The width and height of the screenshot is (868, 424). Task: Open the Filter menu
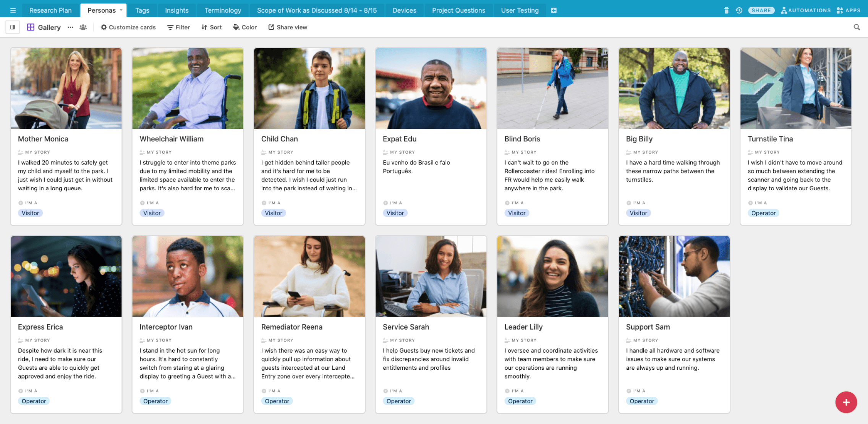(x=178, y=27)
